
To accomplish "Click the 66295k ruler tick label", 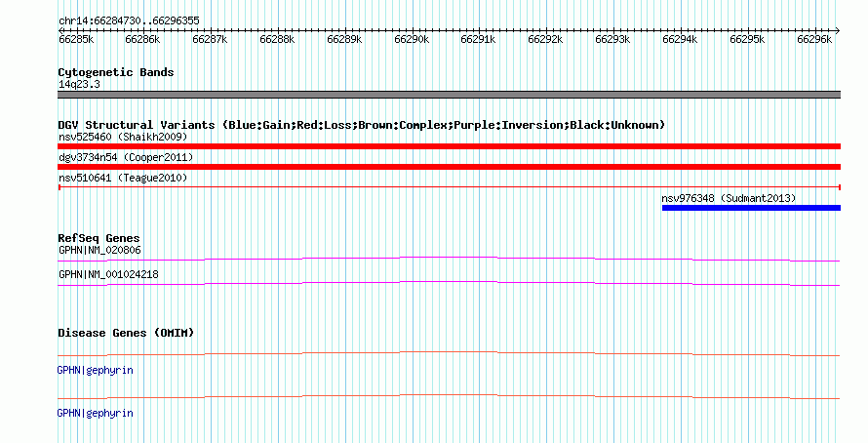I will (747, 39).
